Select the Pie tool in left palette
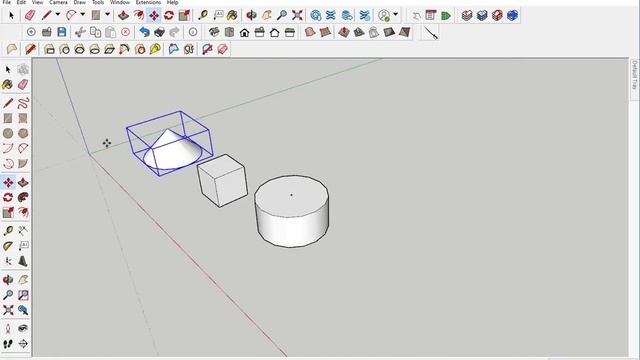Image resolution: width=640 pixels, height=360 pixels. (x=23, y=163)
